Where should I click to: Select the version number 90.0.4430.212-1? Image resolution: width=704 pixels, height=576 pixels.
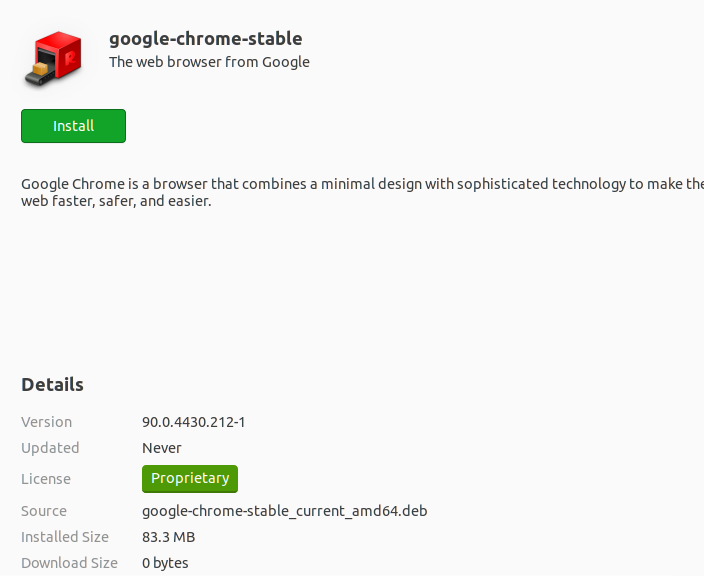click(194, 422)
